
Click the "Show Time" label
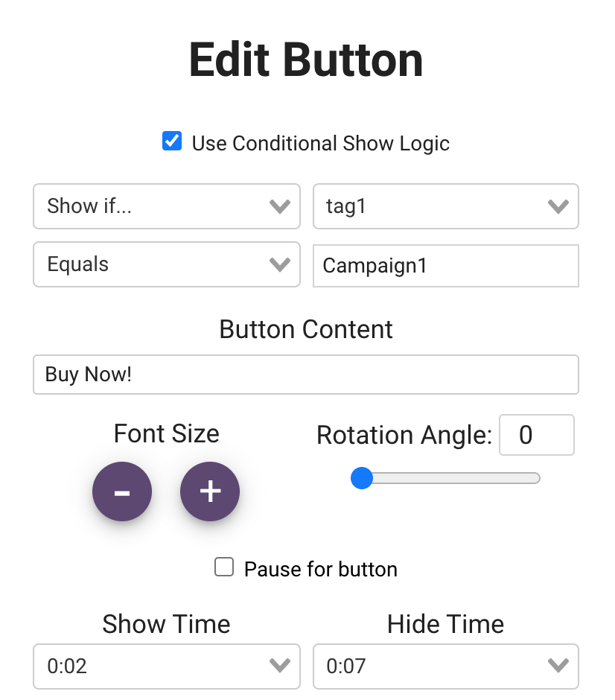click(x=166, y=624)
